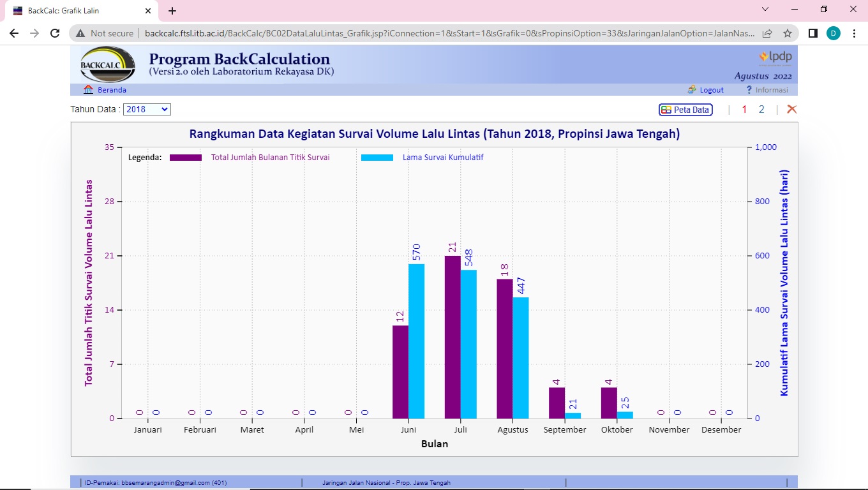Viewport: 868px width, 490px height.
Task: Bookmark this page with star icon
Action: (x=788, y=33)
